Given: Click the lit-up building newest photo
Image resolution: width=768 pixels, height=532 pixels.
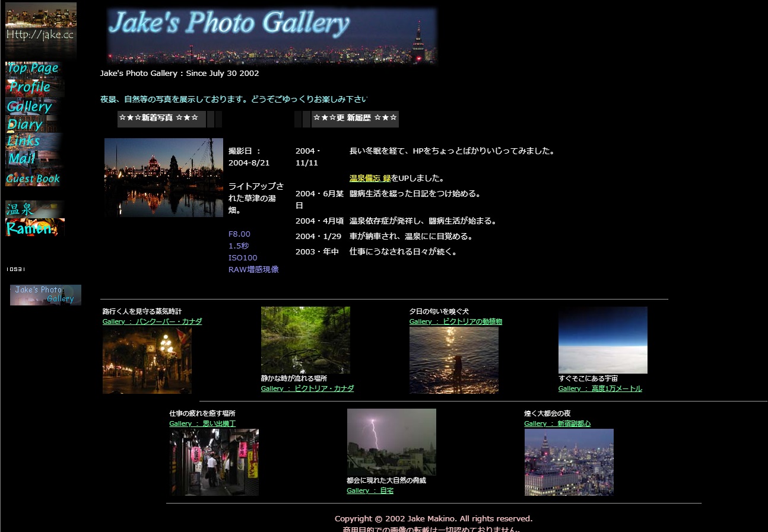Looking at the screenshot, I should coord(163,177).
